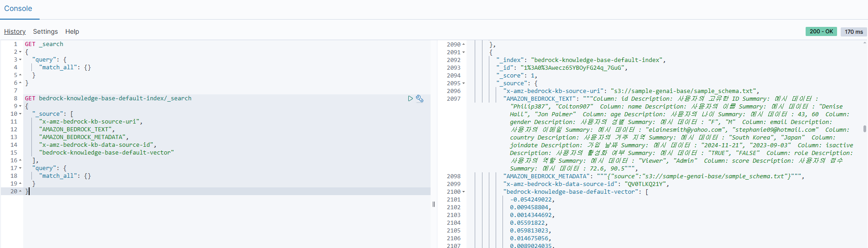Click the vector value -0.054249022
Screen dimensions: 868x248
click(x=531, y=200)
